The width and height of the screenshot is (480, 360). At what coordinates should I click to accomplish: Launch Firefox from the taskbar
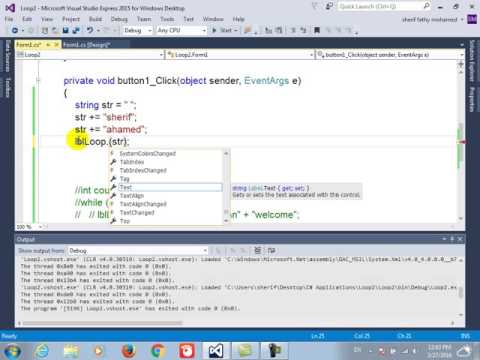click(128, 351)
